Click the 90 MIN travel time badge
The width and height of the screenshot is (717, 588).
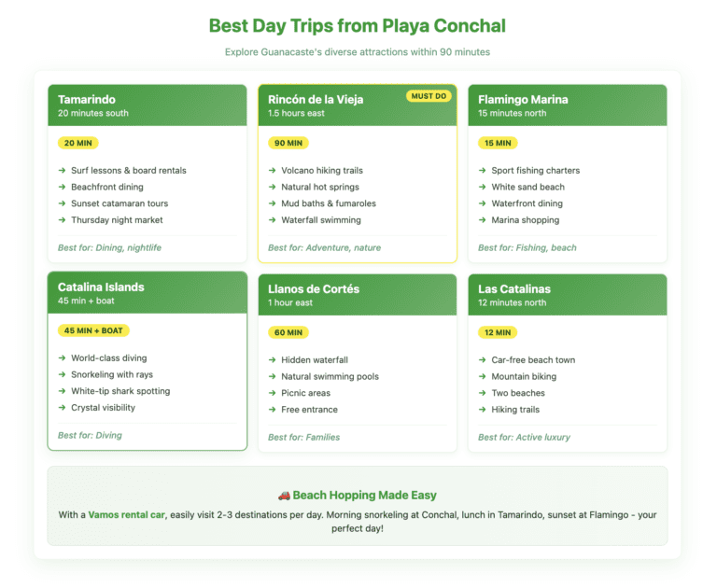[x=288, y=143]
